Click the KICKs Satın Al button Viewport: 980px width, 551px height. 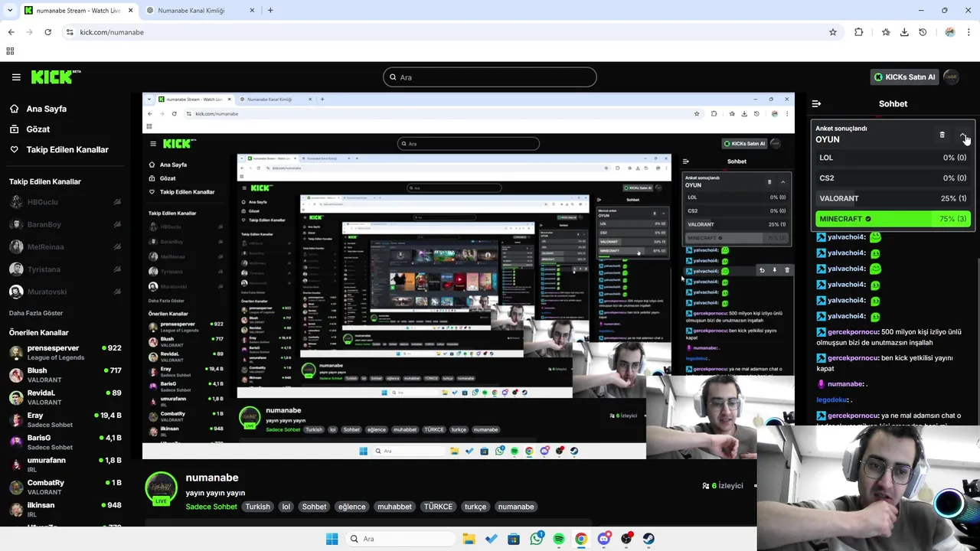tap(903, 77)
